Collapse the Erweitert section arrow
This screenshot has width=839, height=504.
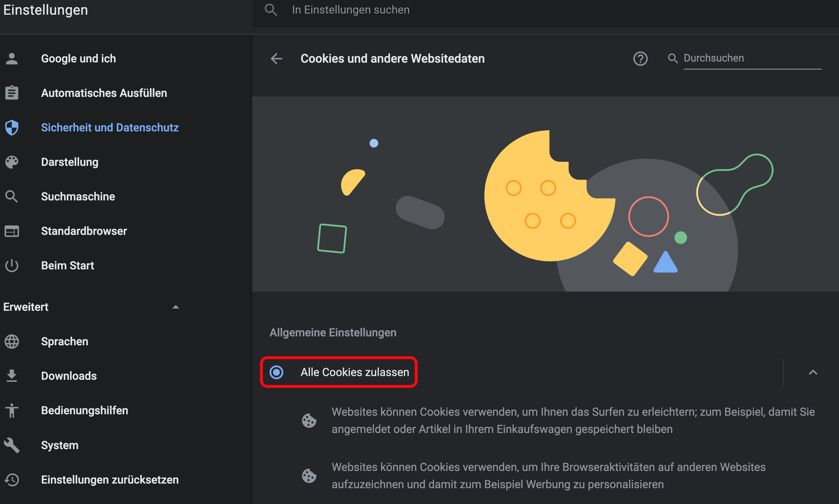175,307
